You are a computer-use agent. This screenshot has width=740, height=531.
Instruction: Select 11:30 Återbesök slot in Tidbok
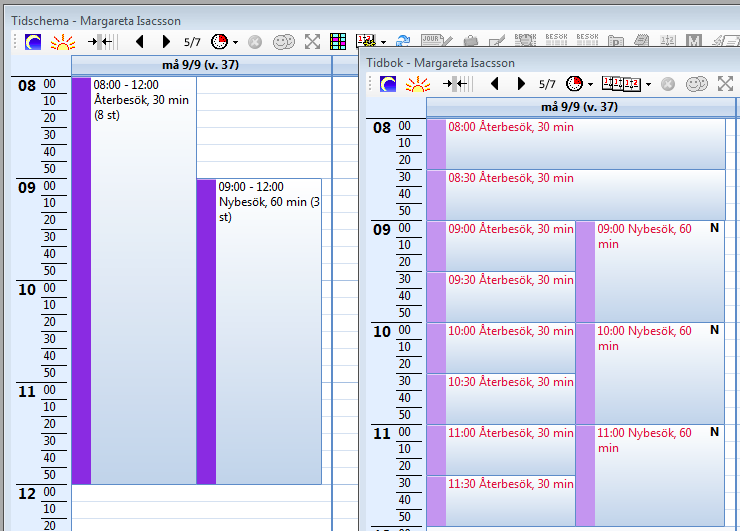501,501
